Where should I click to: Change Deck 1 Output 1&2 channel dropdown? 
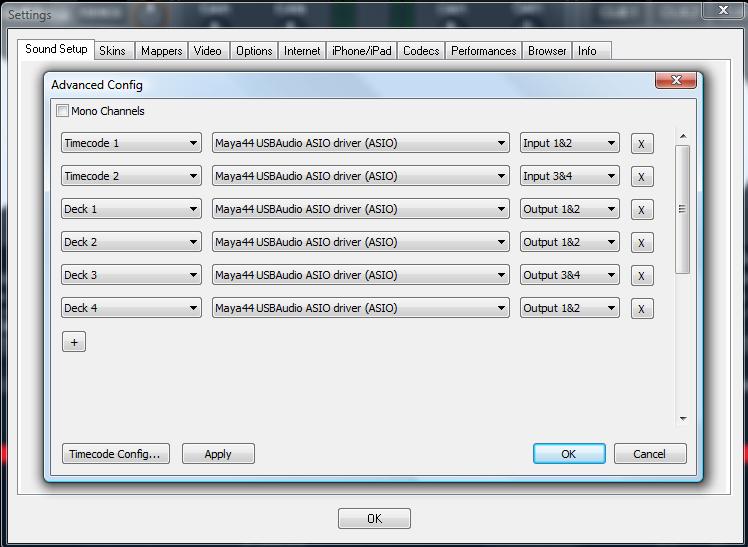click(x=570, y=208)
